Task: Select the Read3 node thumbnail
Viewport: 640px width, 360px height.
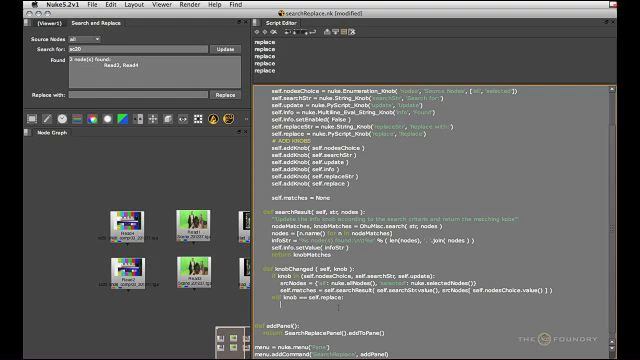Action: 194,272
